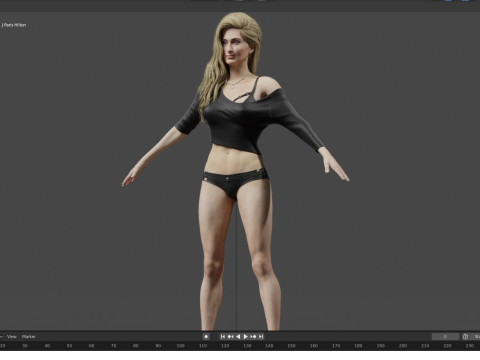Click the object name label in the viewport corner
The width and height of the screenshot is (480, 360).
[x=14, y=25]
